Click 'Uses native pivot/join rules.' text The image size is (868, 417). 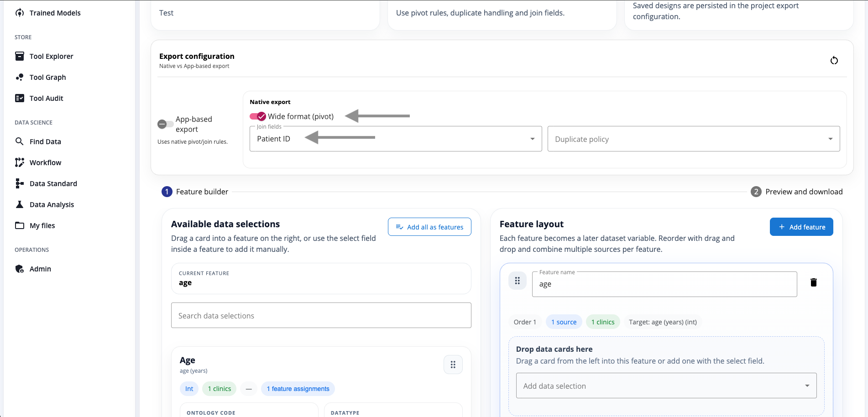click(x=193, y=142)
